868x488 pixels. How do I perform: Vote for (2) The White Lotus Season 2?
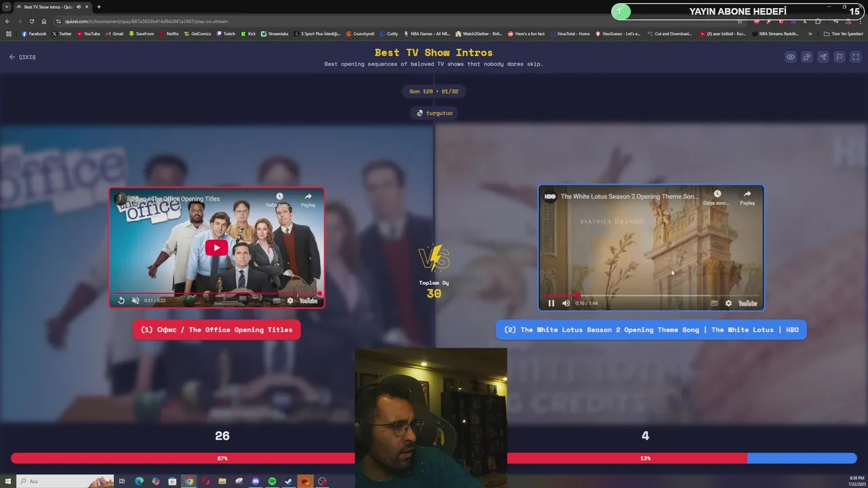[651, 329]
